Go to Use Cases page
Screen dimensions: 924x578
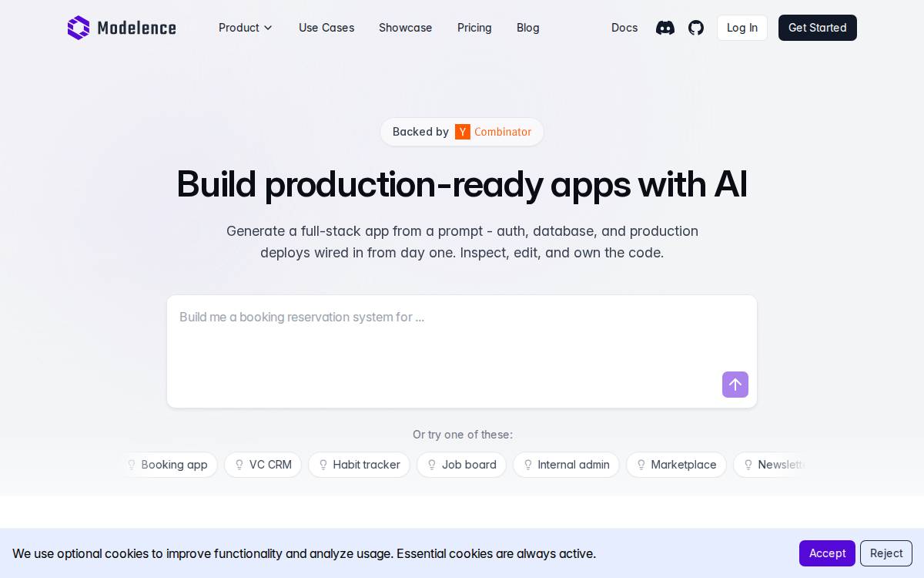[x=326, y=28]
